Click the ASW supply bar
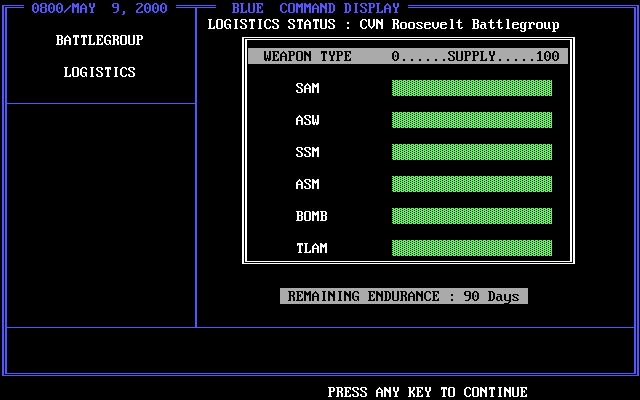Image resolution: width=640 pixels, height=400 pixels. click(472, 120)
